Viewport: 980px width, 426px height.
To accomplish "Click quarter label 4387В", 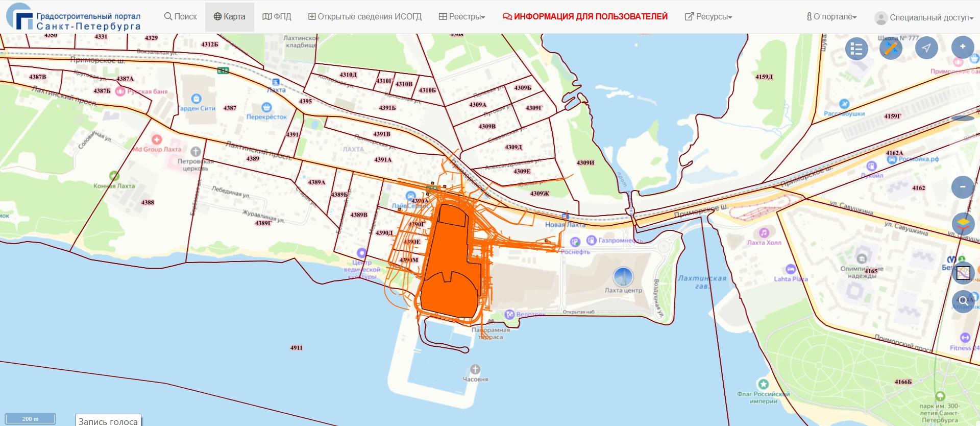I will coord(37,77).
